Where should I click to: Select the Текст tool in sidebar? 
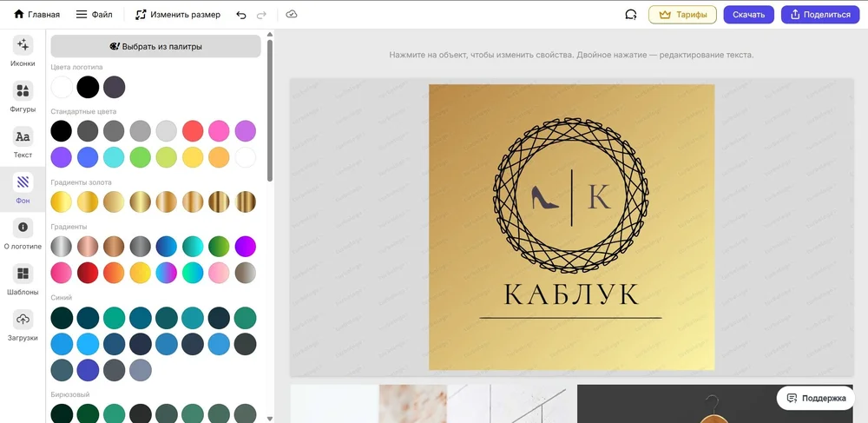23,142
